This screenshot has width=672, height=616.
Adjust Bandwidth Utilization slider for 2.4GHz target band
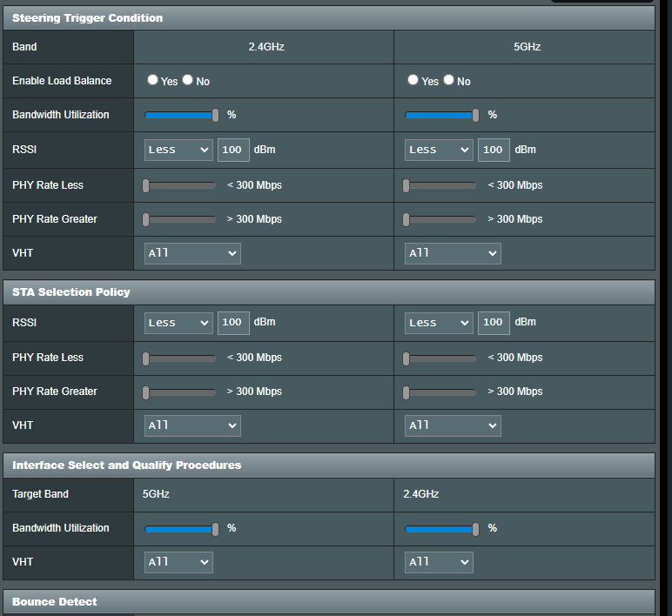click(x=442, y=529)
